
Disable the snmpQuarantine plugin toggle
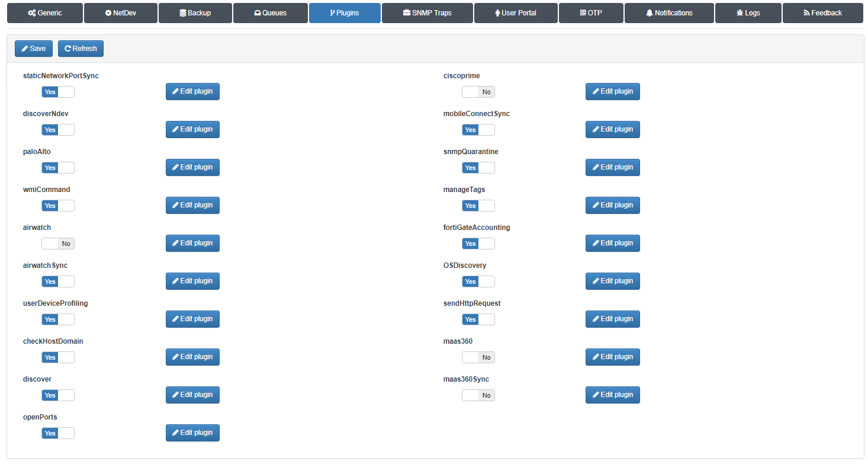point(478,168)
